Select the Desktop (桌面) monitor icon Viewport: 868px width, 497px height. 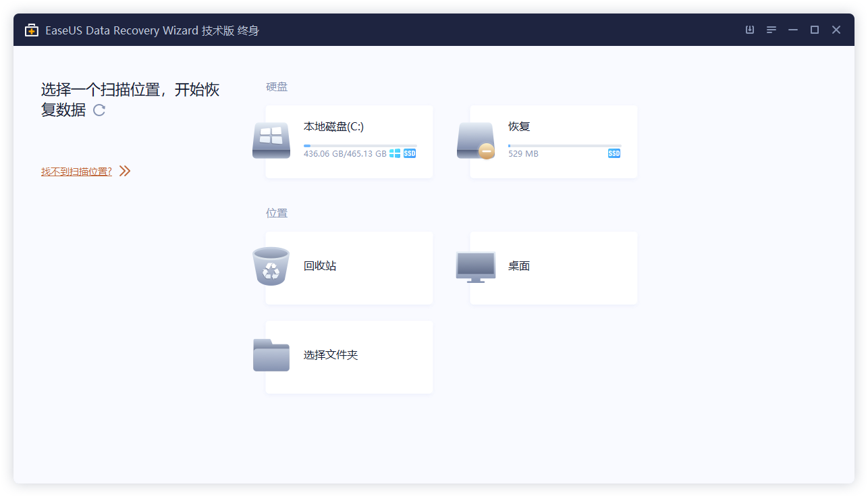tap(475, 266)
